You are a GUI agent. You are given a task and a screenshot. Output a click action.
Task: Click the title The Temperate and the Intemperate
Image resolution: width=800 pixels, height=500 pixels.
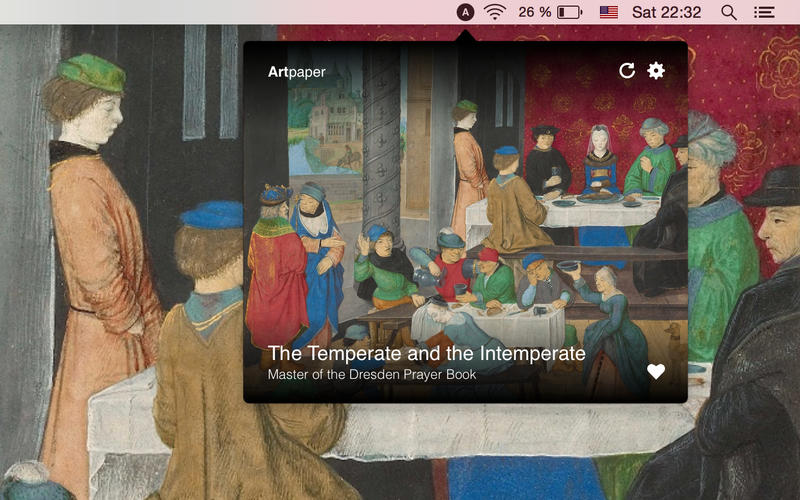pyautogui.click(x=427, y=354)
